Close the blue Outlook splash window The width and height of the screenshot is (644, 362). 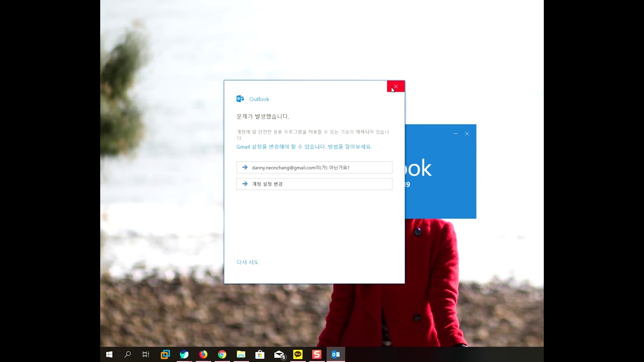click(467, 134)
